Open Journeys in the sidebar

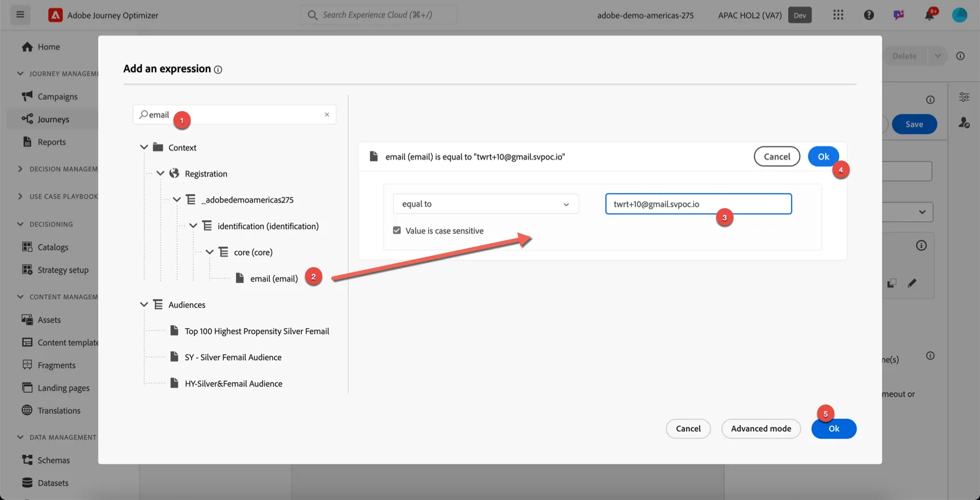[x=52, y=119]
